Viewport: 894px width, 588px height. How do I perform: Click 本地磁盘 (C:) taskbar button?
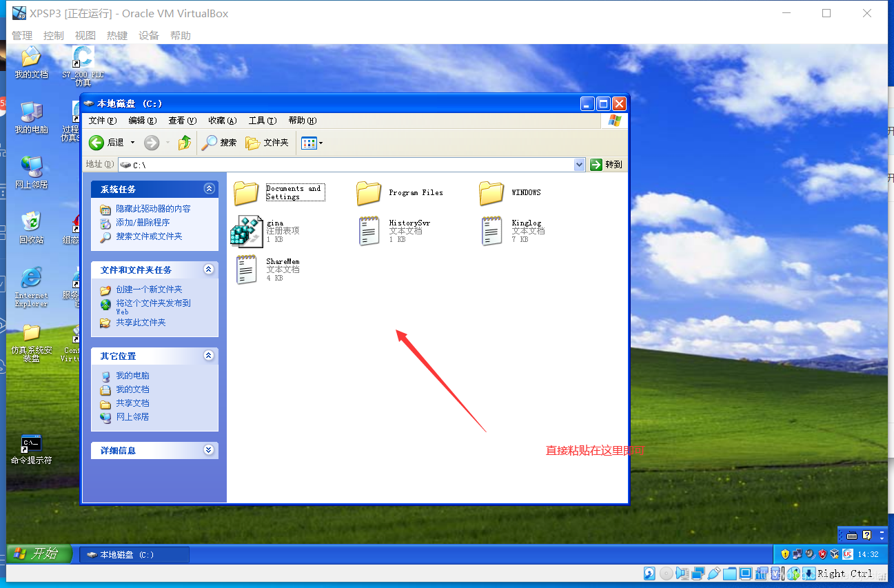pos(134,554)
